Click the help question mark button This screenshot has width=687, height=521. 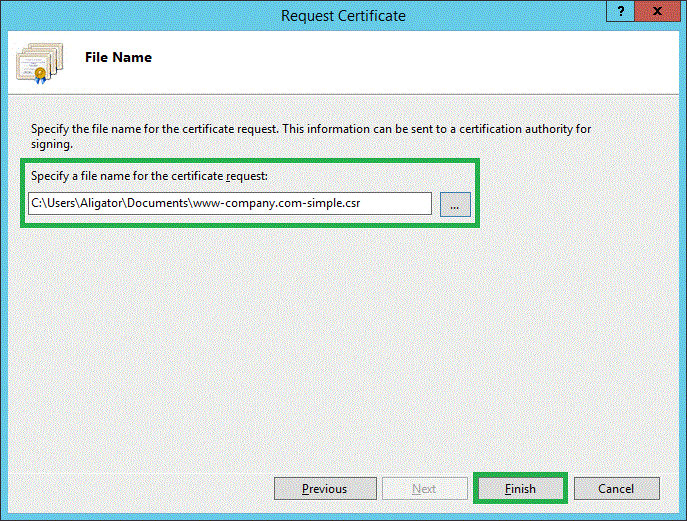[620, 13]
